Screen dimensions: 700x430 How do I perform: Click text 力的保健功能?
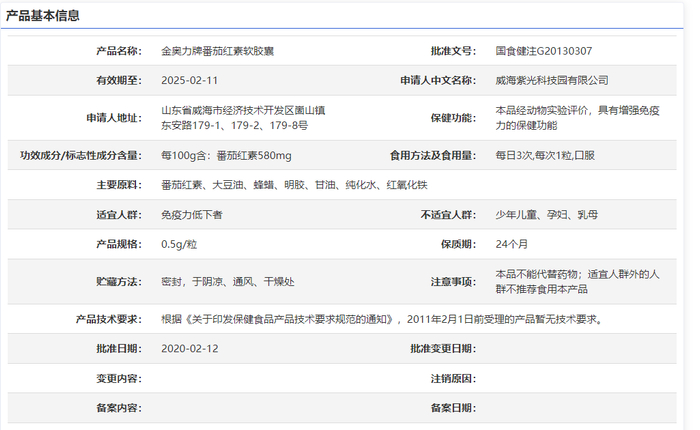point(526,125)
